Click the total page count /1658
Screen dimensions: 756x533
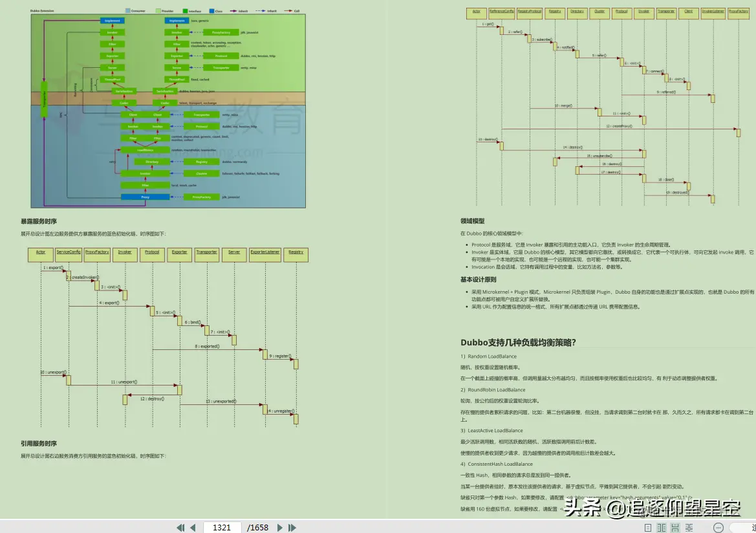tap(257, 528)
